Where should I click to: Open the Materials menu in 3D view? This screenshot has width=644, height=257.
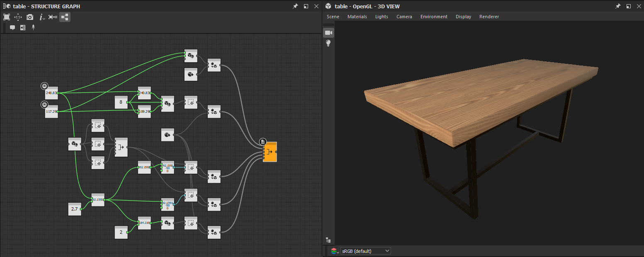(357, 17)
